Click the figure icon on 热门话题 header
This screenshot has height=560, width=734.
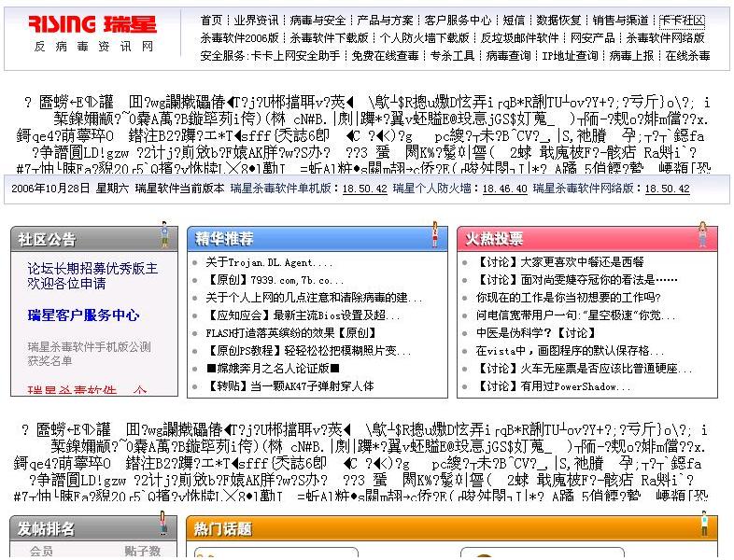(704, 523)
